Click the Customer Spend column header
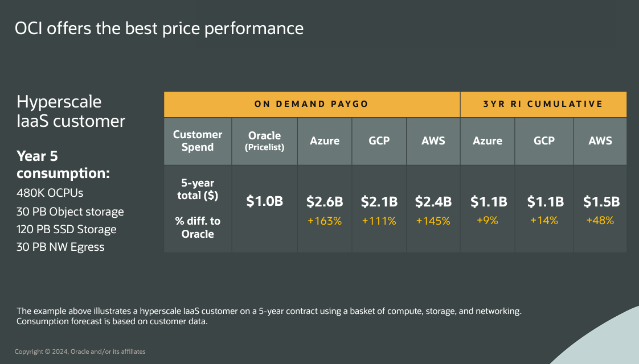This screenshot has height=364, width=639. click(198, 141)
